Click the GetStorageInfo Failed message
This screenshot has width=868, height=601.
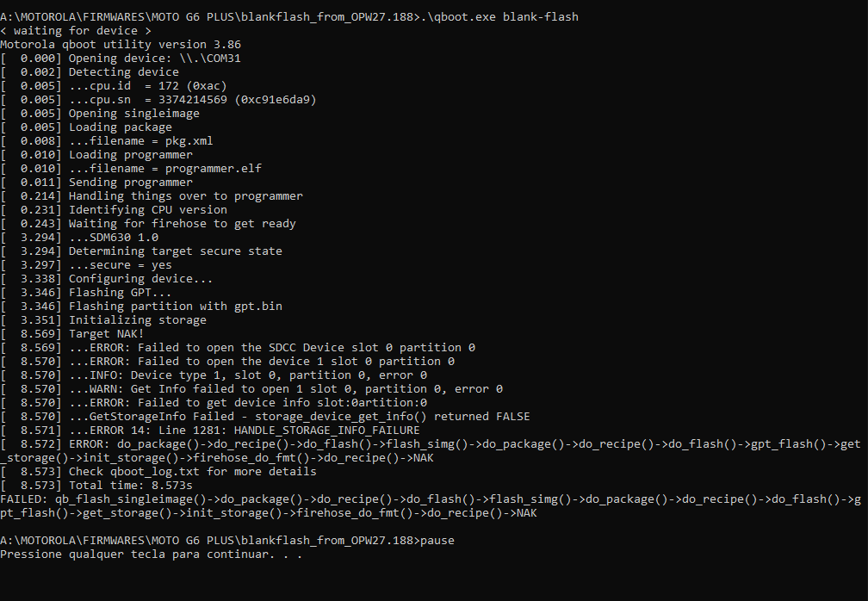[265, 416]
